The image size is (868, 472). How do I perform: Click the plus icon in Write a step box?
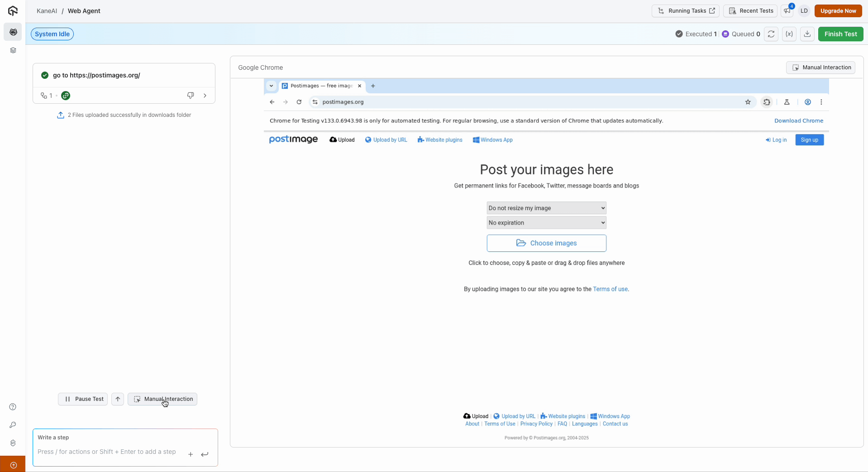pyautogui.click(x=191, y=454)
